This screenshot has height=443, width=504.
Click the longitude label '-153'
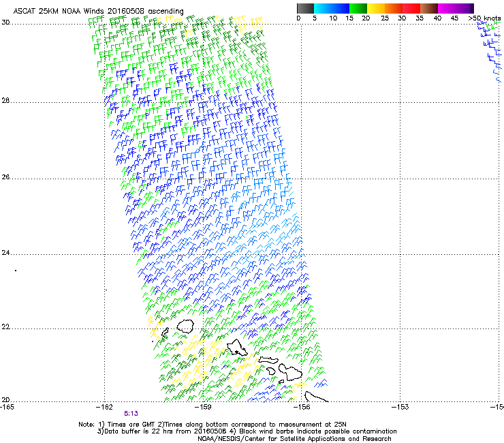[x=400, y=407]
